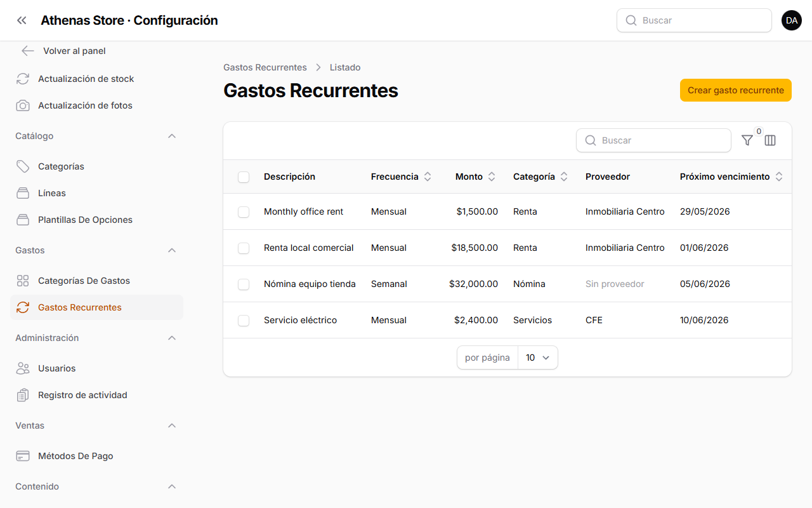812x508 pixels.
Task: Sort by Próximo vencimiento column arrows
Action: (779, 177)
